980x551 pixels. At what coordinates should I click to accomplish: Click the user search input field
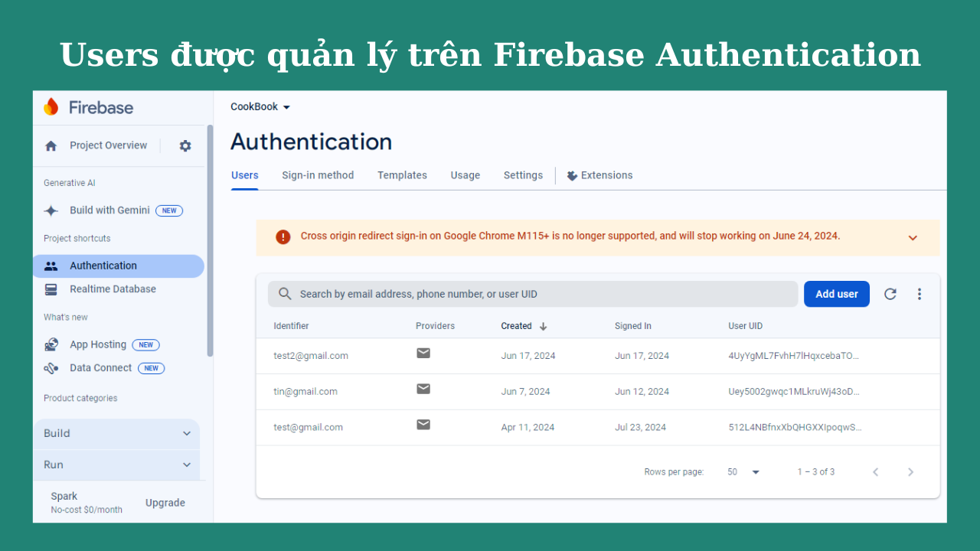[x=533, y=294]
